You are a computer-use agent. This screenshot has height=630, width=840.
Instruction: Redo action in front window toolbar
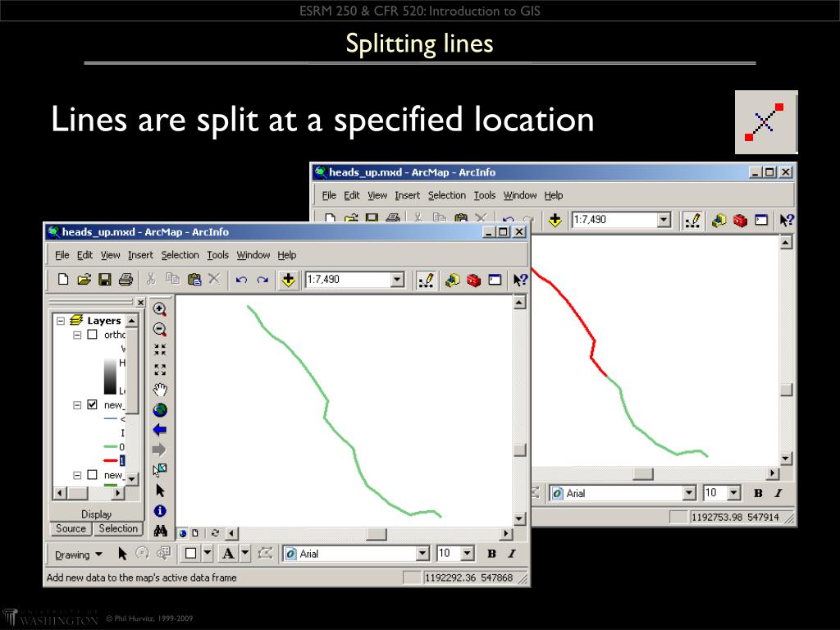262,280
